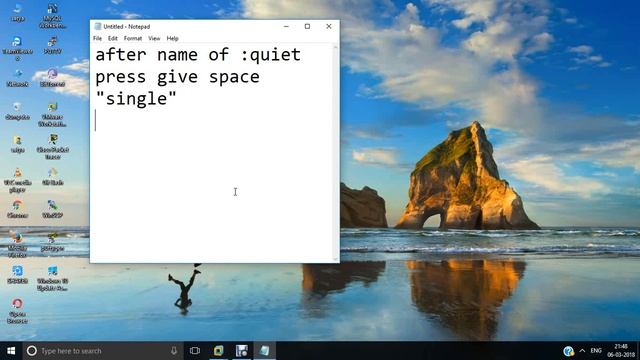640x360 pixels.
Task: Select the TeamViewer desktop icon
Action: click(x=17, y=48)
